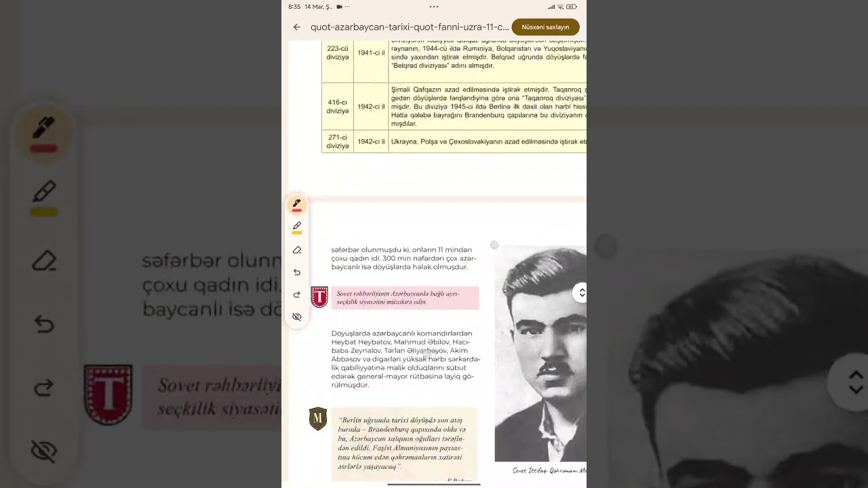Viewport: 868px width, 488px height.
Task: Hide annotations with the crossed-eye icon
Action: pos(296,317)
